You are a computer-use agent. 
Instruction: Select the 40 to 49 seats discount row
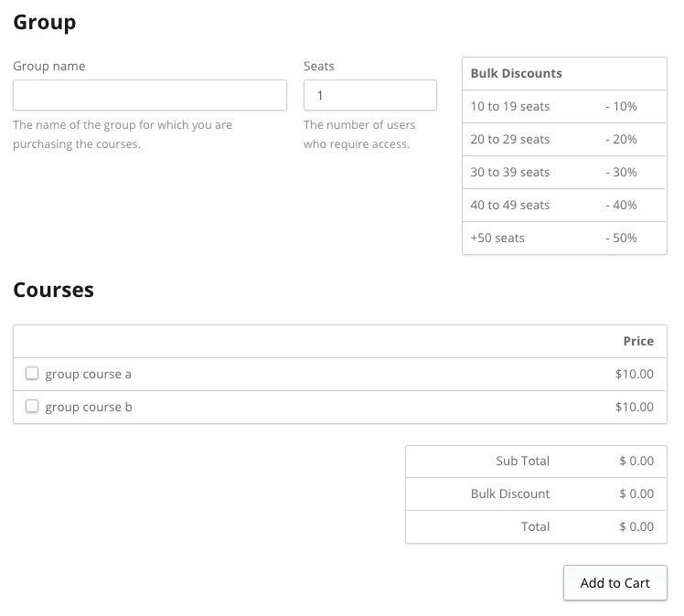563,205
